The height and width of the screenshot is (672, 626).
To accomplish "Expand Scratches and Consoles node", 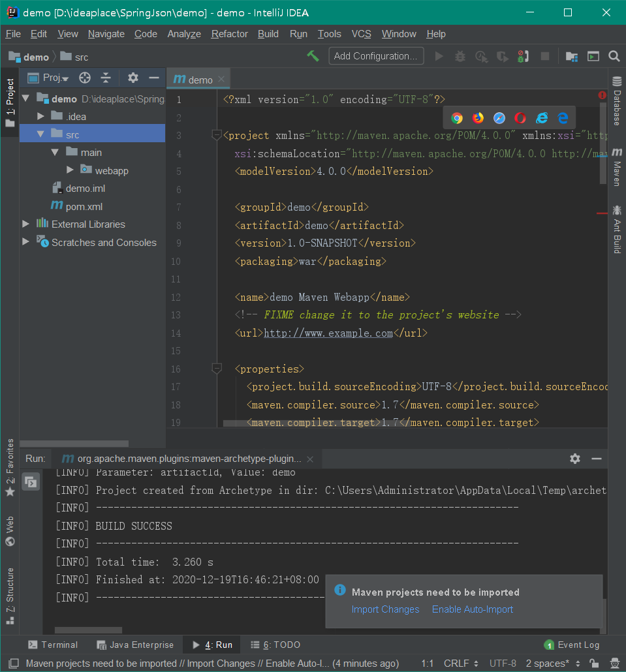I will point(25,241).
